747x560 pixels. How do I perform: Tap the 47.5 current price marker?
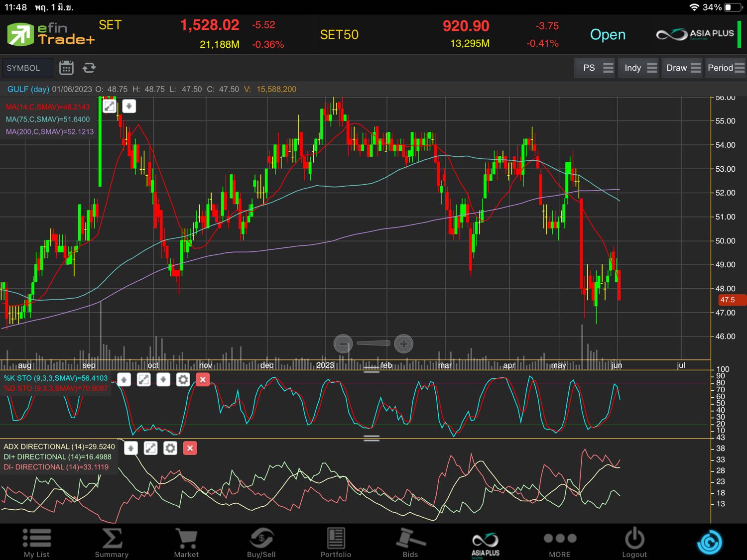coord(732,300)
